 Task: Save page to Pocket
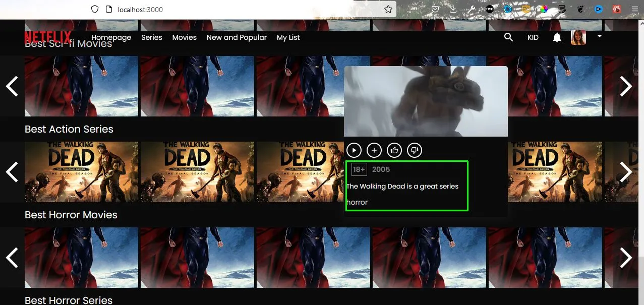435,9
